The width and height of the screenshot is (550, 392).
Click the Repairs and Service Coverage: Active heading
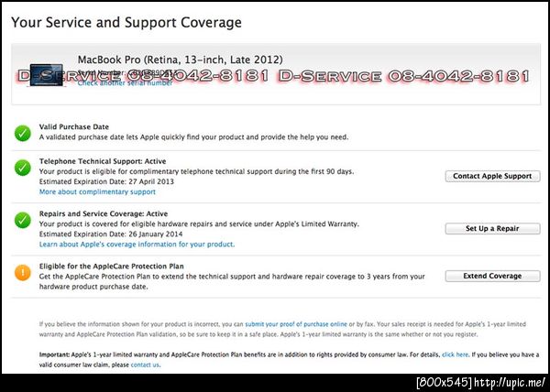click(x=104, y=213)
